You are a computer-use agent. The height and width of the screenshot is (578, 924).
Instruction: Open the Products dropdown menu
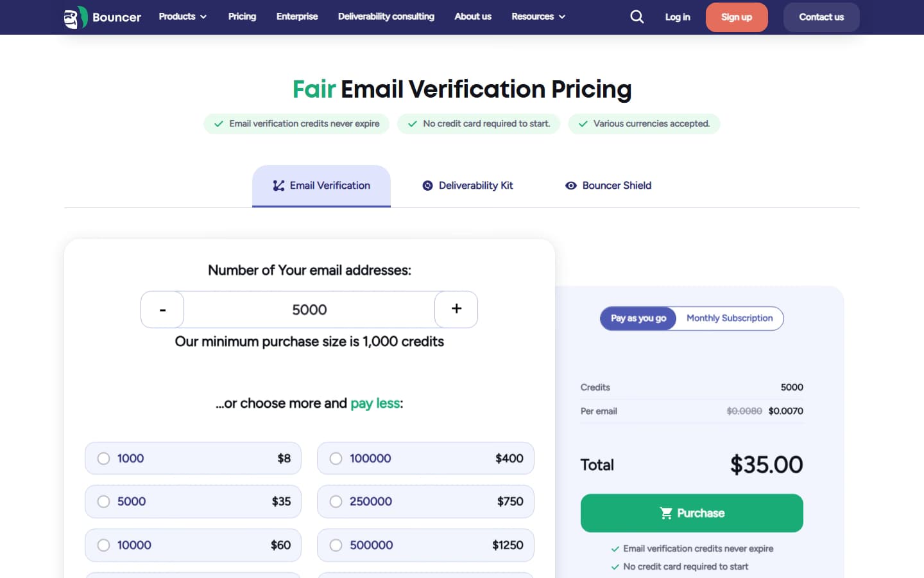182,17
